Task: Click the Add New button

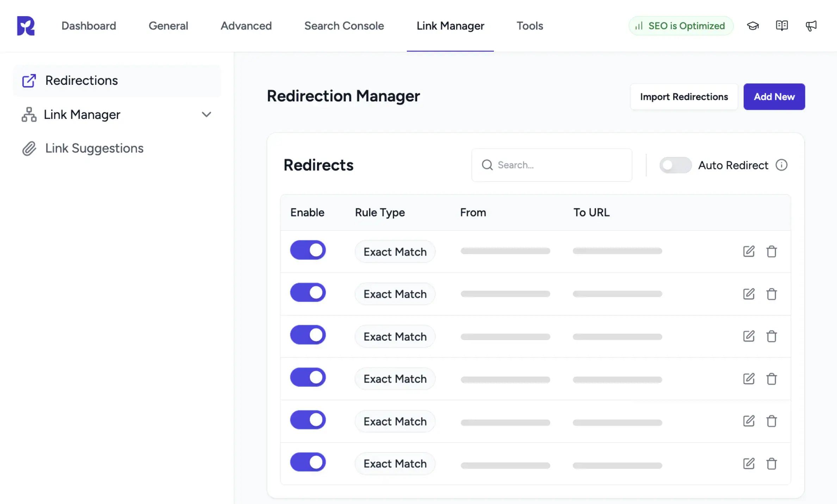Action: point(774,97)
